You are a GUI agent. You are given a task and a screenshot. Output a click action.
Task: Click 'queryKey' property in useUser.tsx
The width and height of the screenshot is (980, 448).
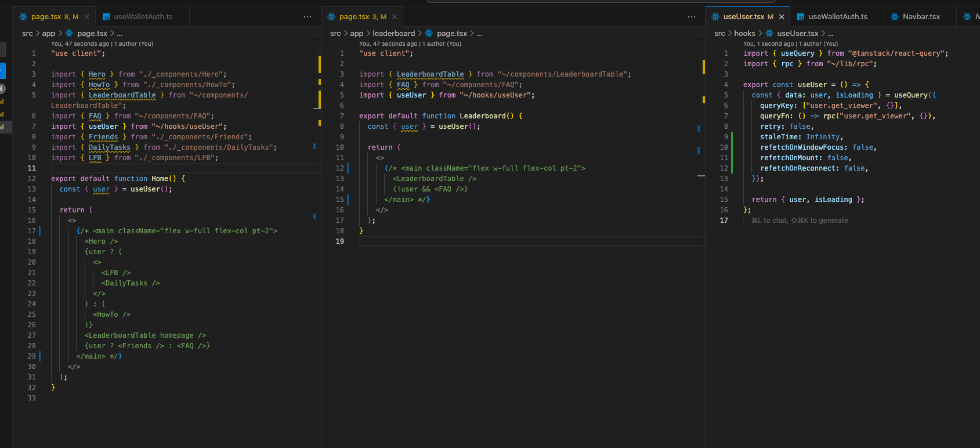[777, 106]
